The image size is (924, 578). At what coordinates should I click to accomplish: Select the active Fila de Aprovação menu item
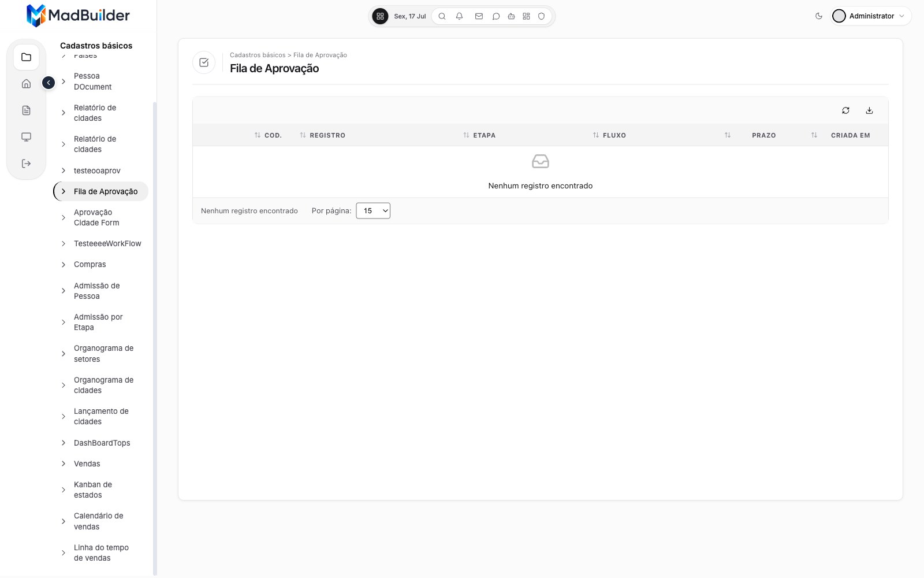(101, 191)
